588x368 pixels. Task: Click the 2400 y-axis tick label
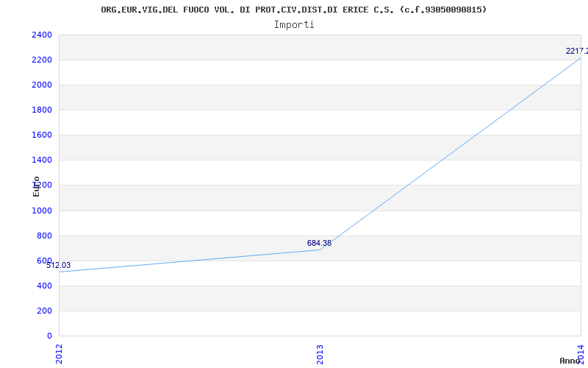42,35
